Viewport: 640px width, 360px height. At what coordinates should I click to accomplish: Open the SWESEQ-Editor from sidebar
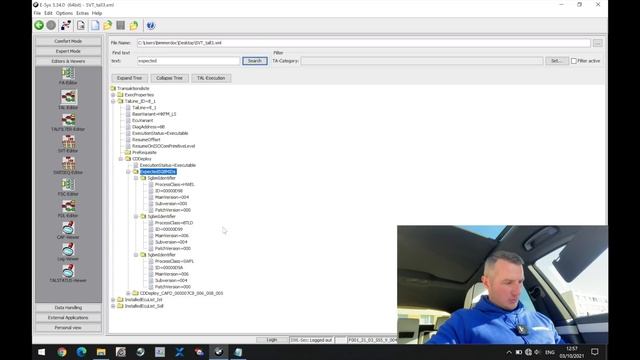(x=68, y=166)
